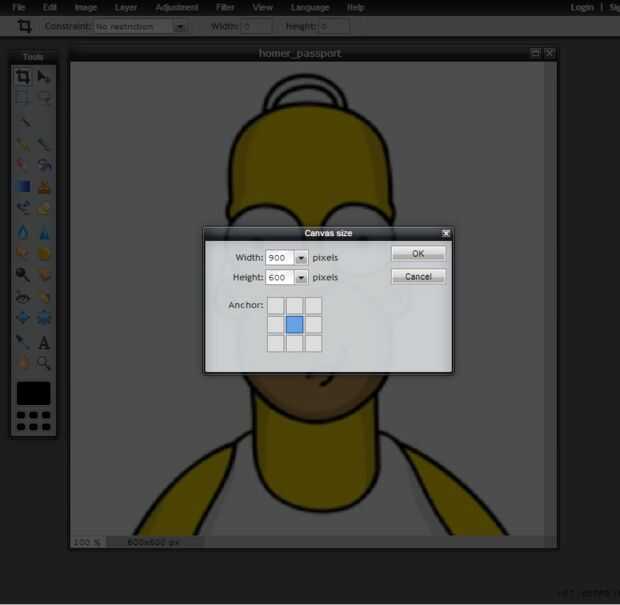Select the Zoom magnifier tool

pyautogui.click(x=44, y=362)
